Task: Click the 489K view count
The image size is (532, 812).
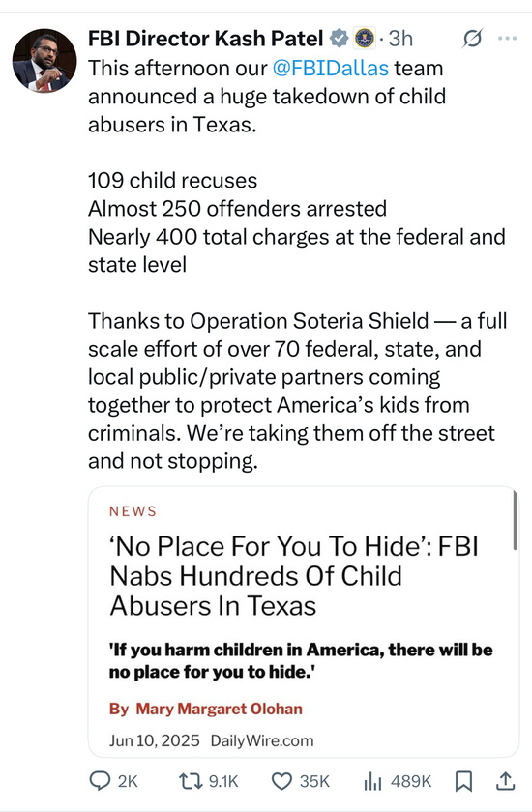Action: point(411,781)
